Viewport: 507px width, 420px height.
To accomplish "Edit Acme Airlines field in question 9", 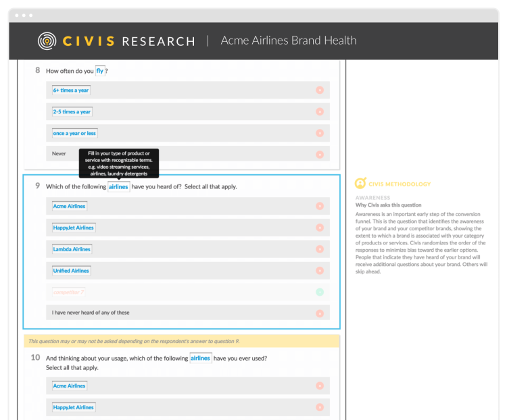I will point(70,206).
